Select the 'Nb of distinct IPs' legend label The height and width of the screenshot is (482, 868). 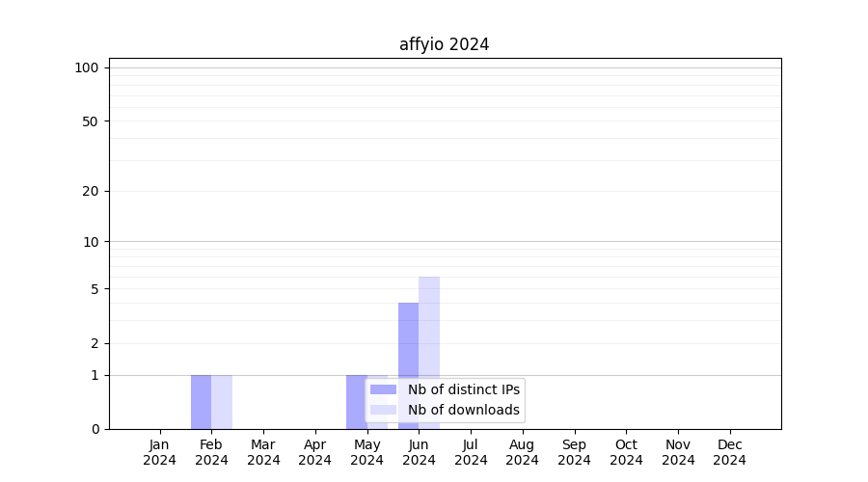463,389
